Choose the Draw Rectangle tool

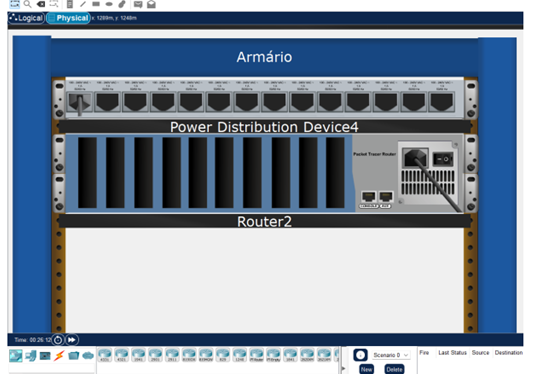pyautogui.click(x=96, y=4)
